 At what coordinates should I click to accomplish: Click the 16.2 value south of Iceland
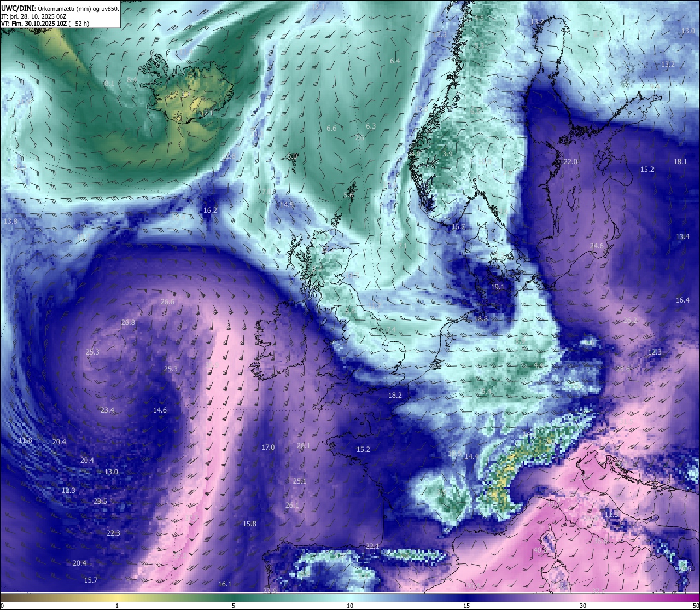tap(210, 210)
